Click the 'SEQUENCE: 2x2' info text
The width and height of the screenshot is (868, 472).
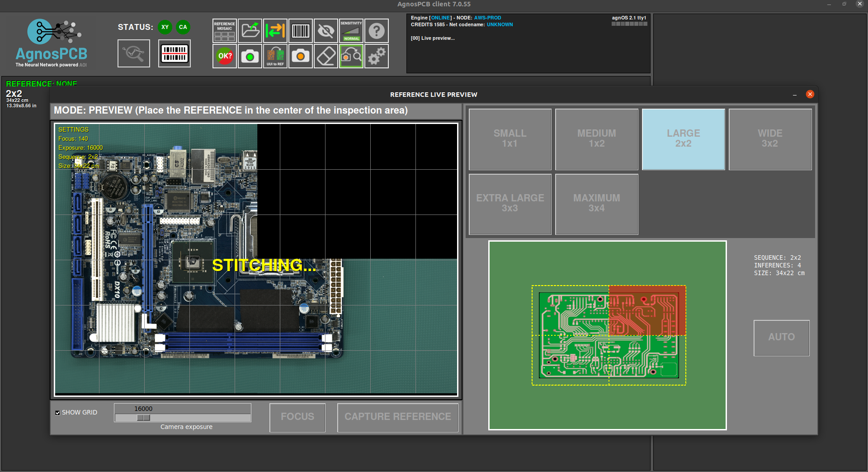[777, 258]
